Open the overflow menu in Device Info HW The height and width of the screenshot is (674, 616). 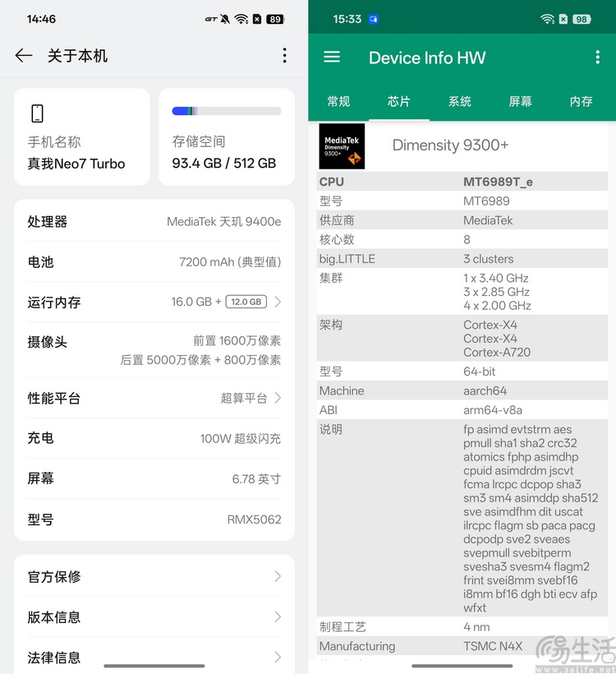click(x=598, y=57)
